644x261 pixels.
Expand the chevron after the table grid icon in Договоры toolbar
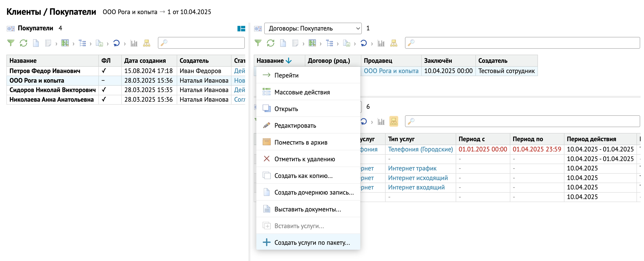click(321, 44)
